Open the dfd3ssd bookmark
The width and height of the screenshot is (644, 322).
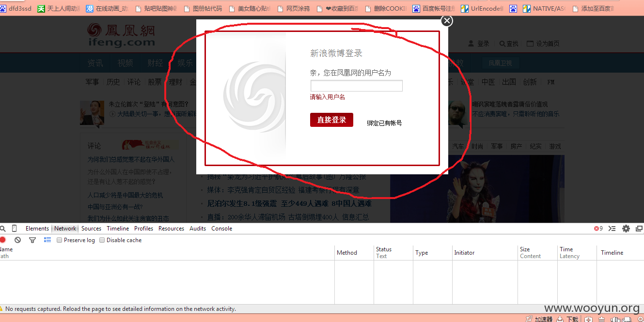16,8
